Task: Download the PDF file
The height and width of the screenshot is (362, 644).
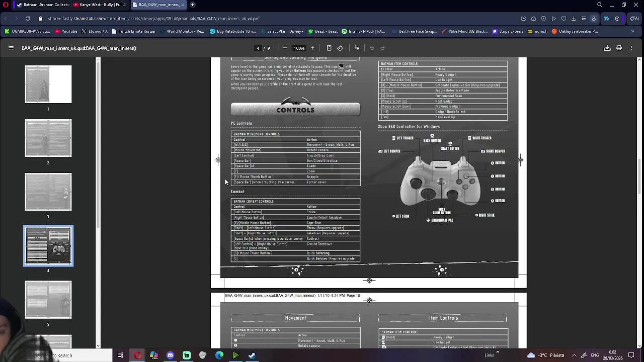Action: click(607, 48)
